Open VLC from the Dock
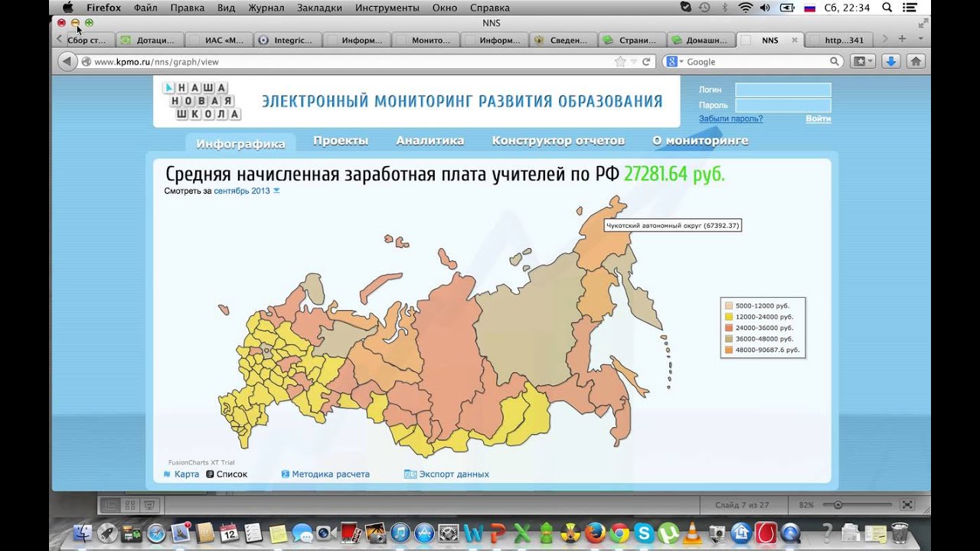 click(692, 532)
